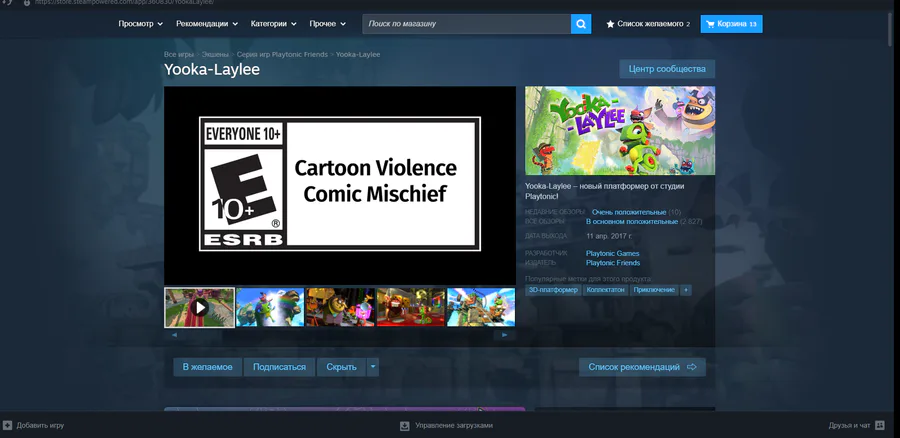Viewport: 900px width, 438px height.
Task: Open publisher Playtonic Friends link
Action: tap(613, 263)
